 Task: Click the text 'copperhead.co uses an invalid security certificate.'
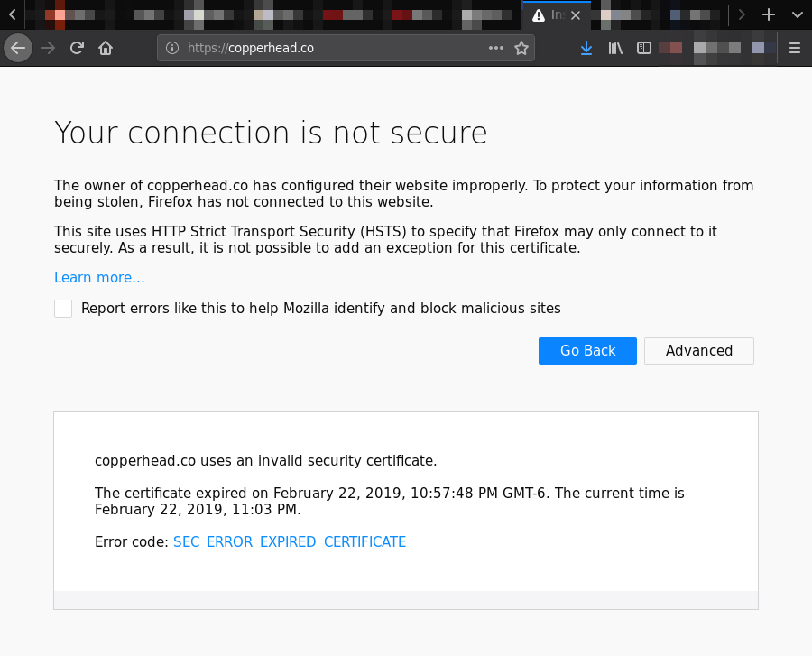(x=265, y=460)
